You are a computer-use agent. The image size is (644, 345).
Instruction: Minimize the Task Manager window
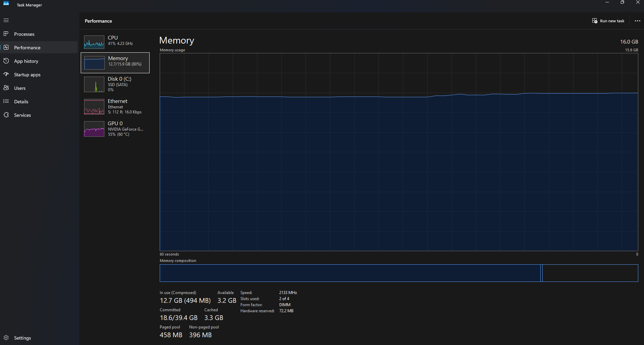607,2
